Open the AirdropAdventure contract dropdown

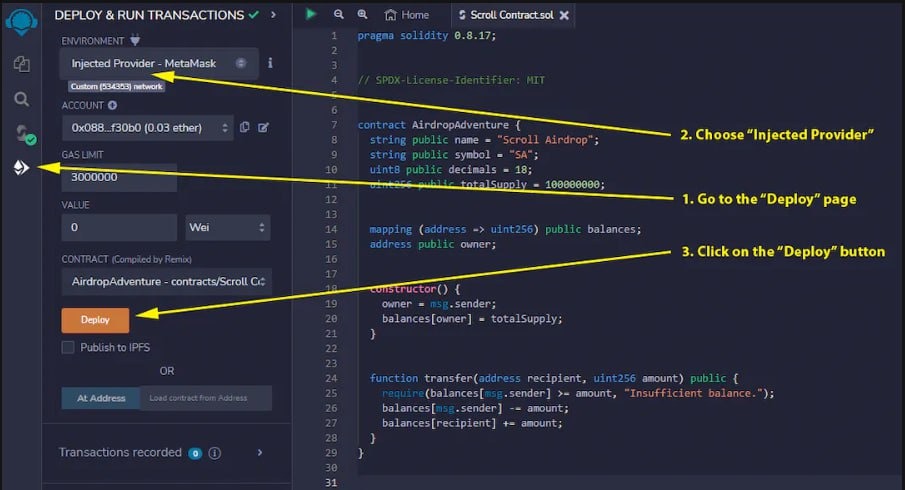(166, 282)
